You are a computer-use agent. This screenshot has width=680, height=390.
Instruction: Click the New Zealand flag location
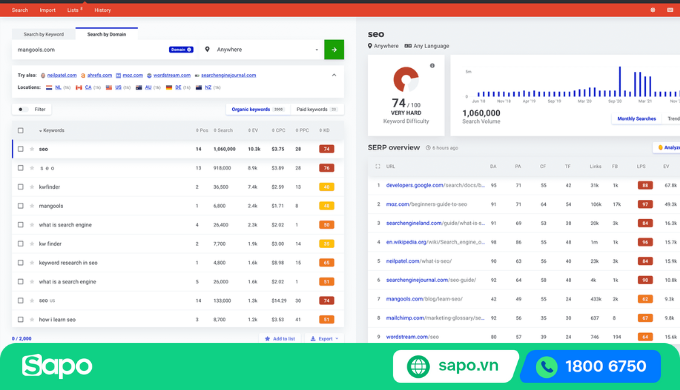[x=199, y=87]
